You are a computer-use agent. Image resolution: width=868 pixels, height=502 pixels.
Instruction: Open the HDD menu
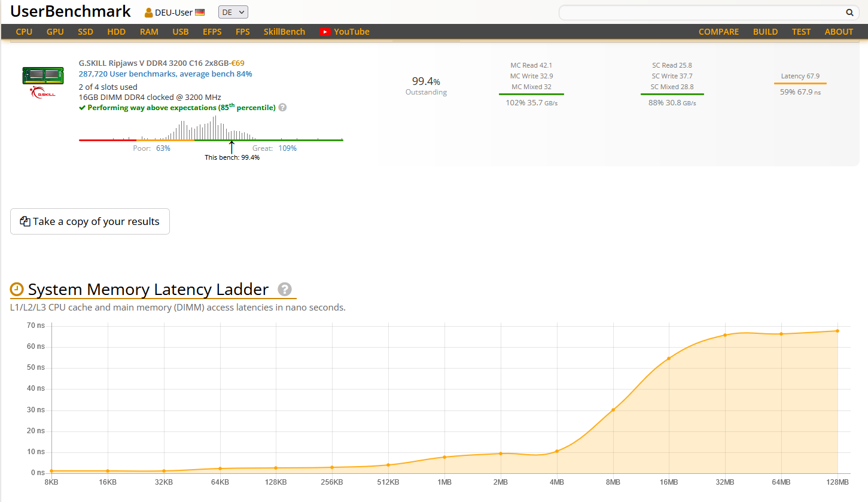(117, 32)
